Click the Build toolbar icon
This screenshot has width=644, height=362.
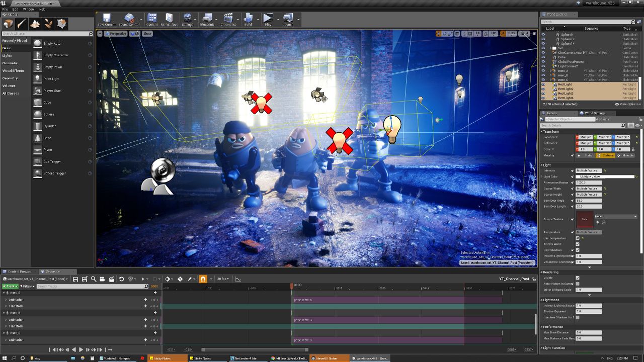(x=248, y=20)
